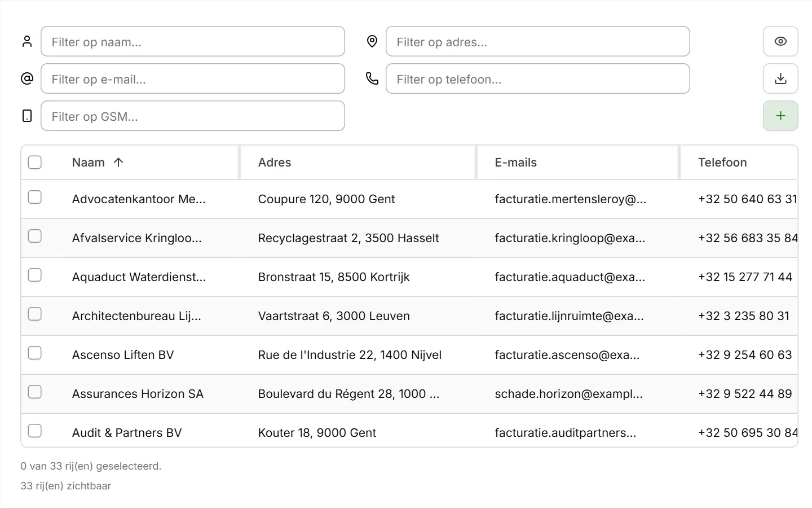Click '0 van 33 rij(en) geselecteerd.' status text
The image size is (812, 508).
coord(91,466)
